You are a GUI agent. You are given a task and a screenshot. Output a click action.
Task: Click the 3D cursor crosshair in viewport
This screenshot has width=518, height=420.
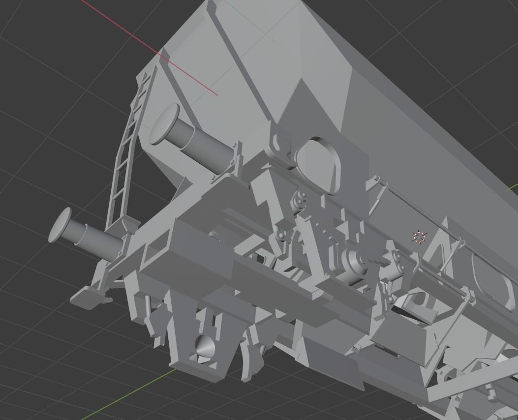click(x=420, y=238)
